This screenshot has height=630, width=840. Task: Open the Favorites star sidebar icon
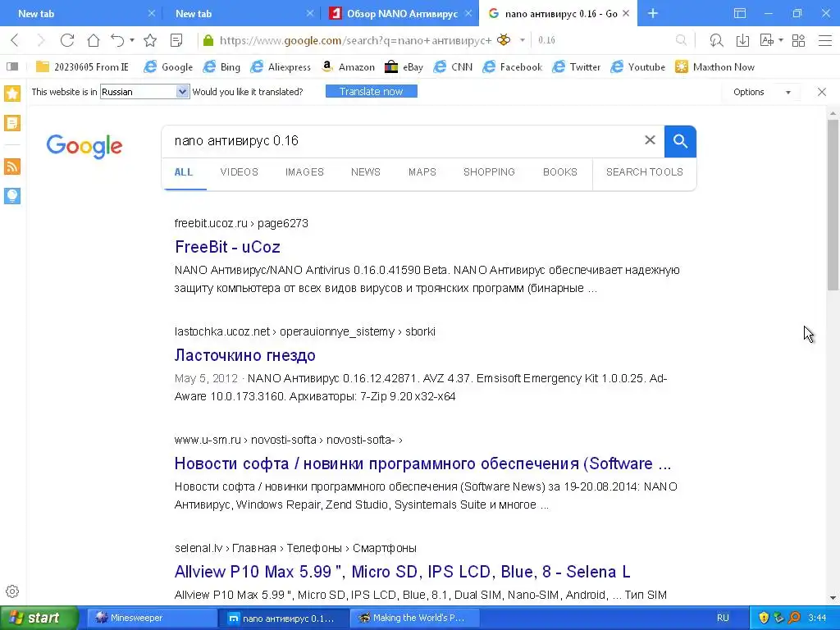coord(12,94)
